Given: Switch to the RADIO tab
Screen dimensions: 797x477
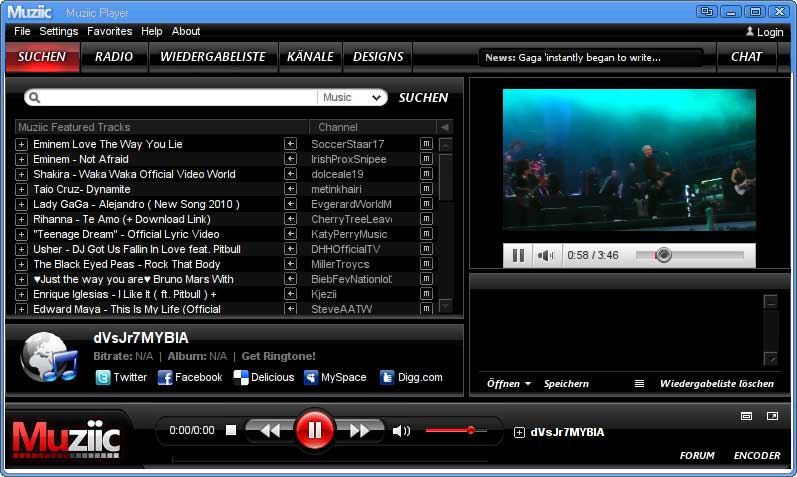Looking at the screenshot, I should (x=114, y=57).
